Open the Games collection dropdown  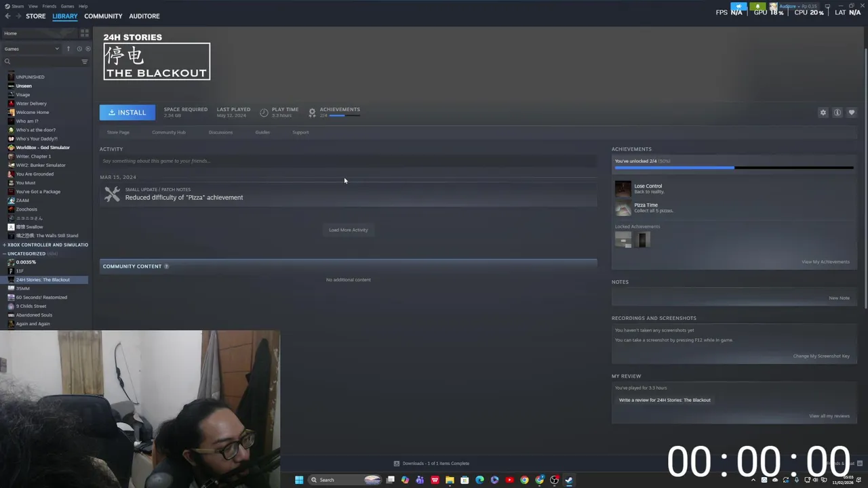click(31, 49)
